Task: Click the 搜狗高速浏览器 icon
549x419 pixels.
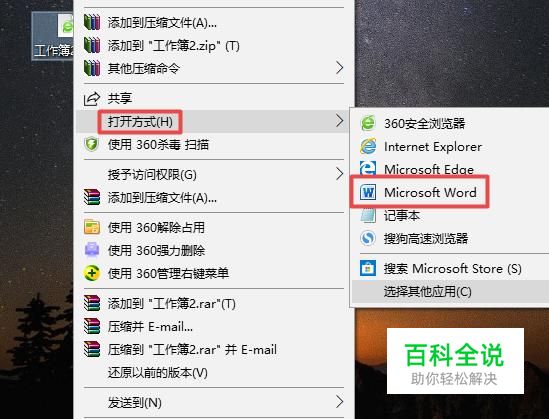Action: (x=368, y=238)
